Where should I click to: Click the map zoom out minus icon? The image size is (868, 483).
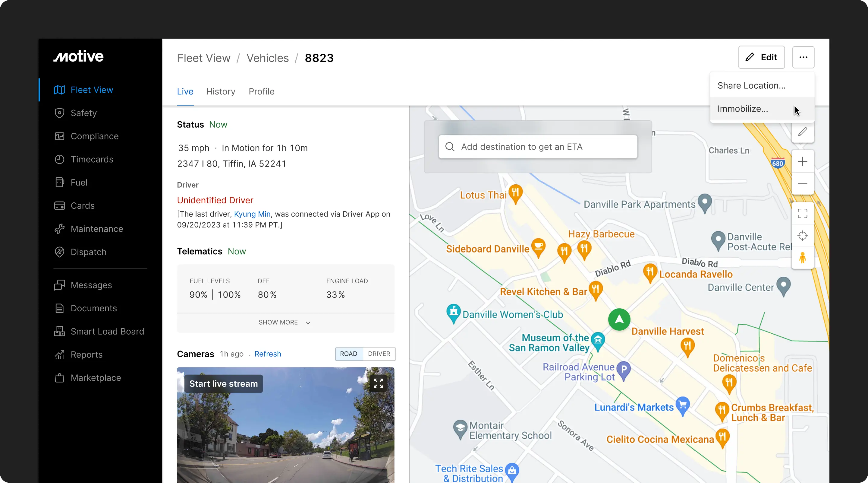(802, 183)
